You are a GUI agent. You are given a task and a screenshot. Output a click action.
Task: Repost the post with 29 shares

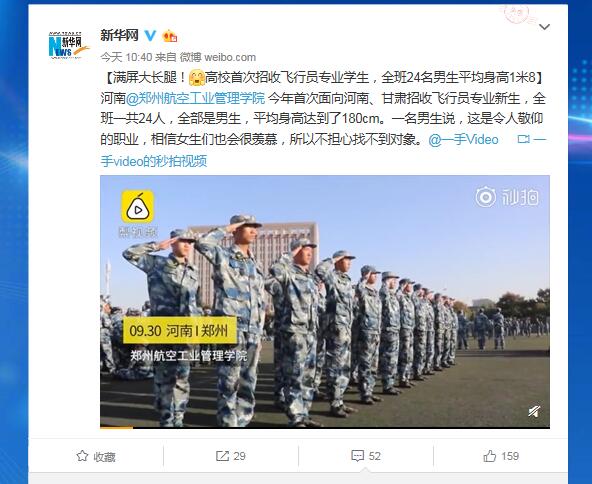pos(231,456)
